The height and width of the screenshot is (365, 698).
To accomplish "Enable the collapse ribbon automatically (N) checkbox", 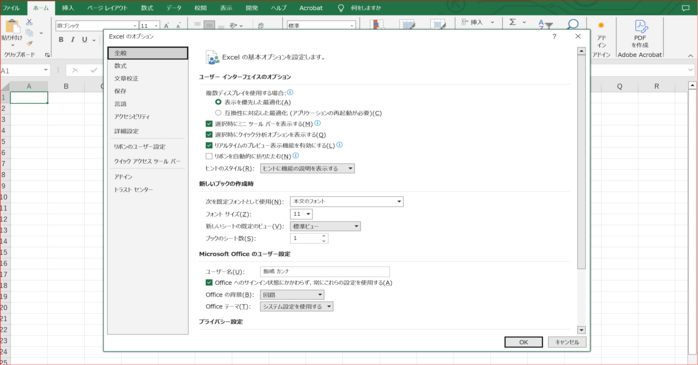I will pyautogui.click(x=209, y=156).
